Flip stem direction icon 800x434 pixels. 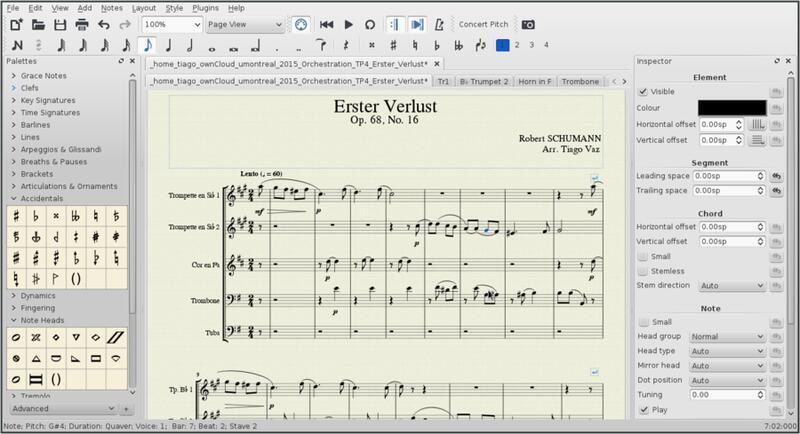coord(480,45)
